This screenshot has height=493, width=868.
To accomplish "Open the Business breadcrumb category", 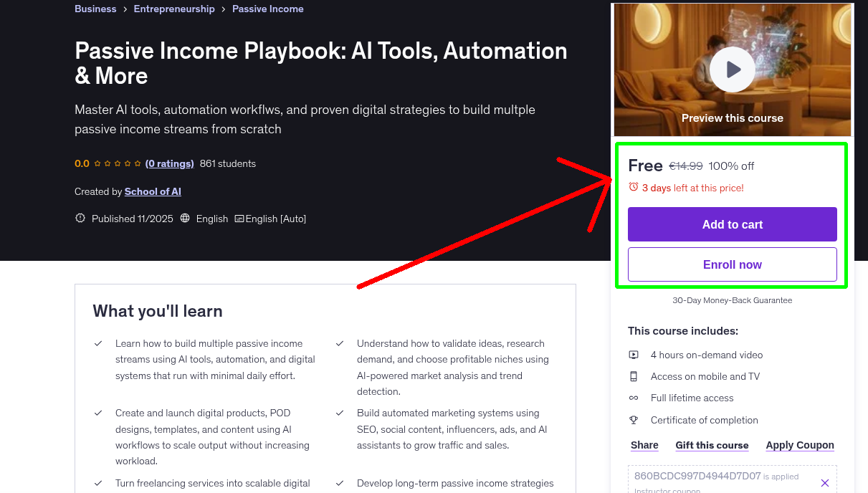I will pos(95,9).
